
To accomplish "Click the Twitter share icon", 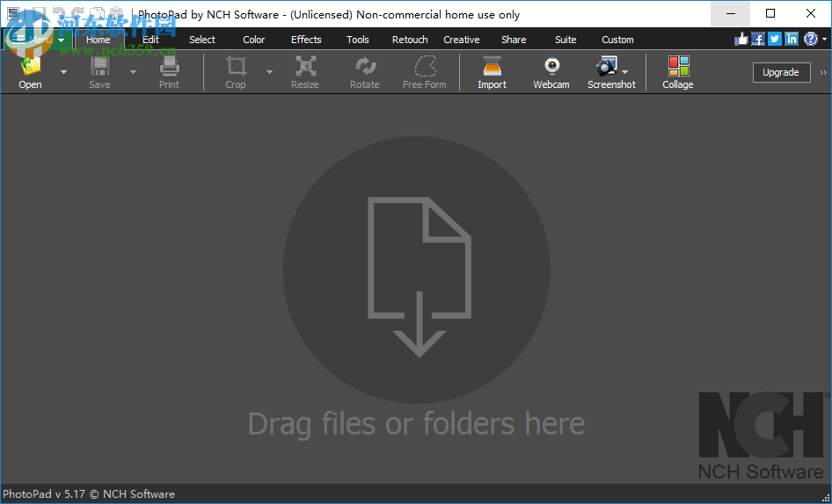I will (774, 39).
